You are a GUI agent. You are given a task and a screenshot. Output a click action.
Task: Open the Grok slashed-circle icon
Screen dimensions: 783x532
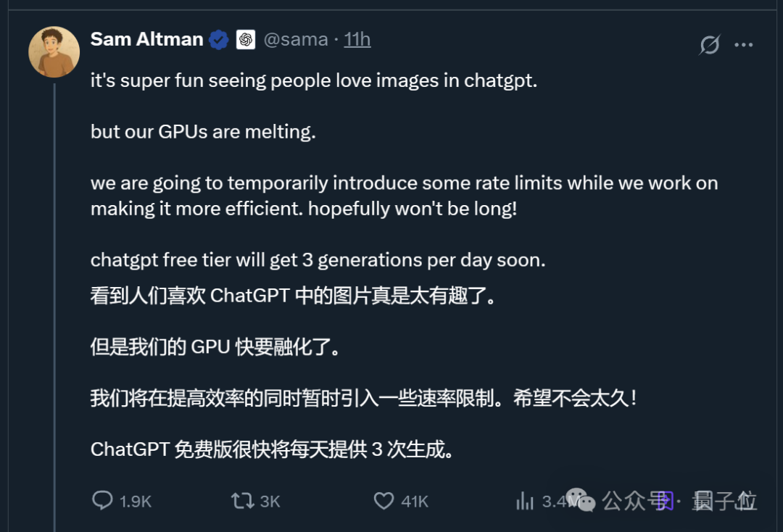pos(710,45)
